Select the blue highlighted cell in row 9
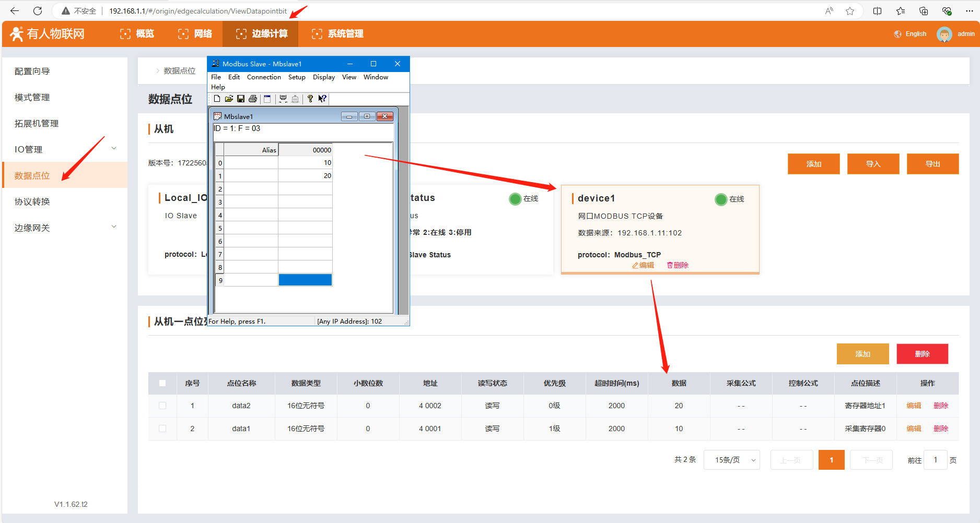Viewport: 980px width, 523px height. (x=305, y=280)
